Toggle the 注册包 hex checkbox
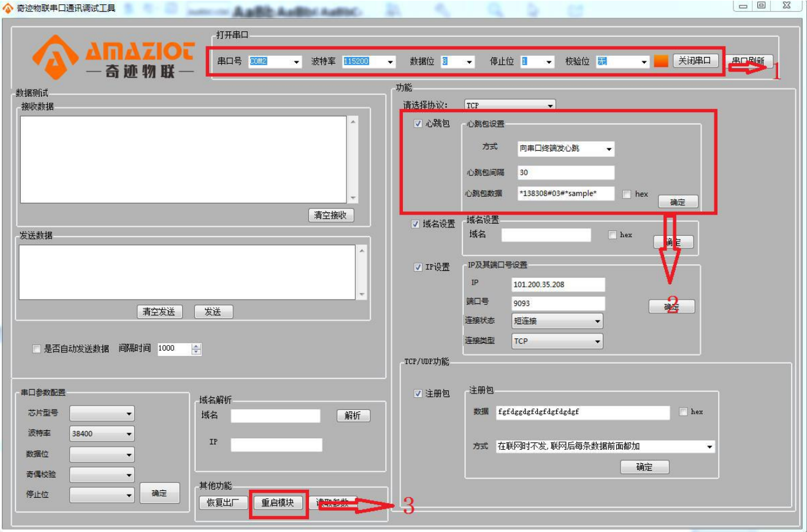Screen dimensions: 807x532 click(683, 412)
